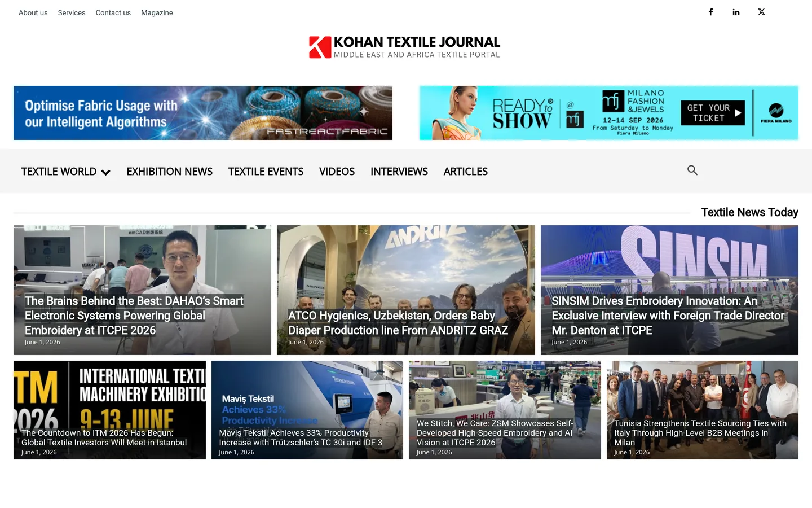Screen dimensions: 812x508
Task: Open the Maviş Tekstil 33% Productivity article
Action: [x=301, y=437]
